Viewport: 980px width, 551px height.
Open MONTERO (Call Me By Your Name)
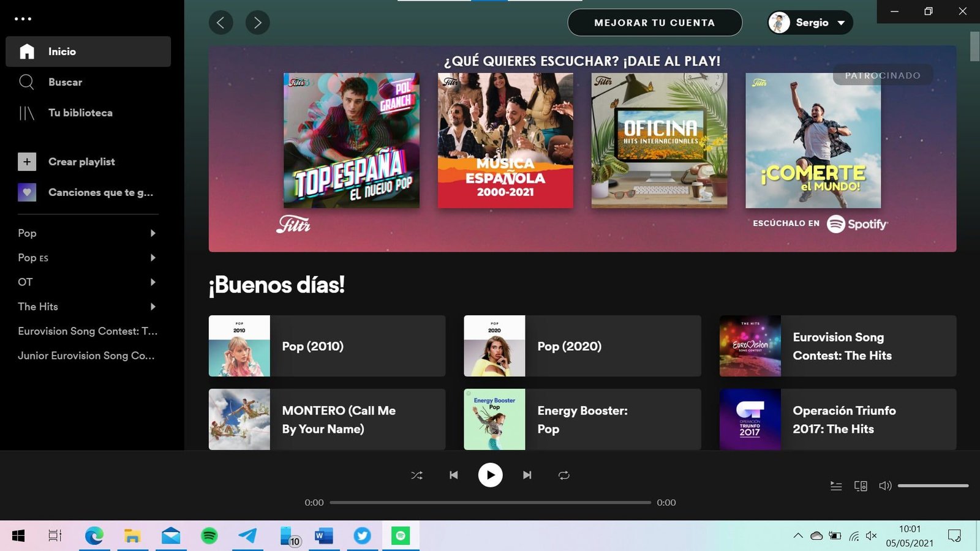click(327, 419)
